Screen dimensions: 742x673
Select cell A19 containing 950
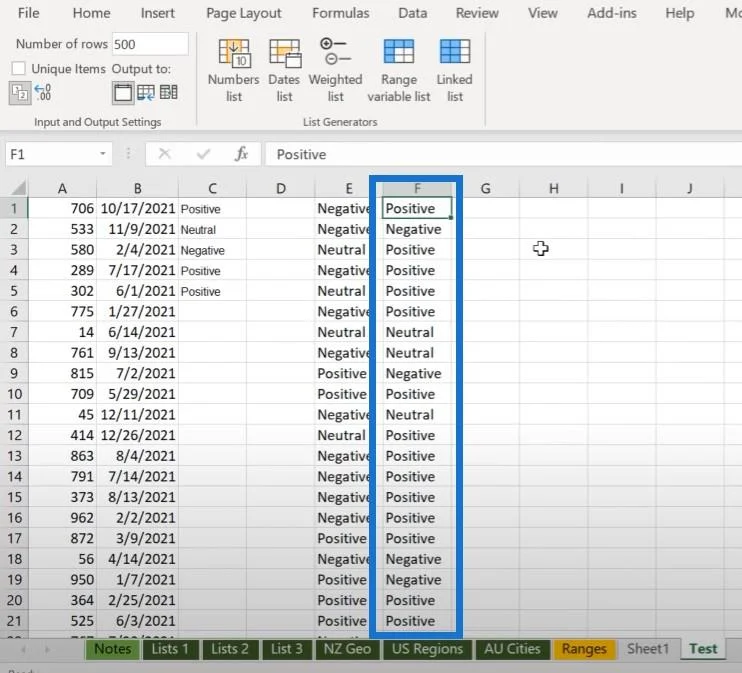(x=62, y=579)
